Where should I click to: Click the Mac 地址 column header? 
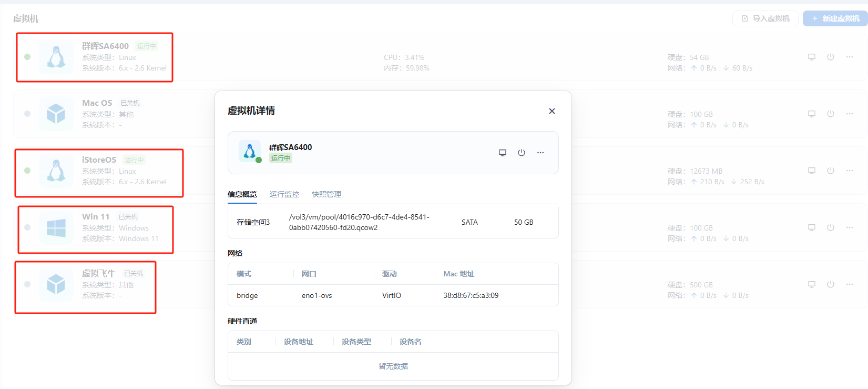tap(459, 274)
